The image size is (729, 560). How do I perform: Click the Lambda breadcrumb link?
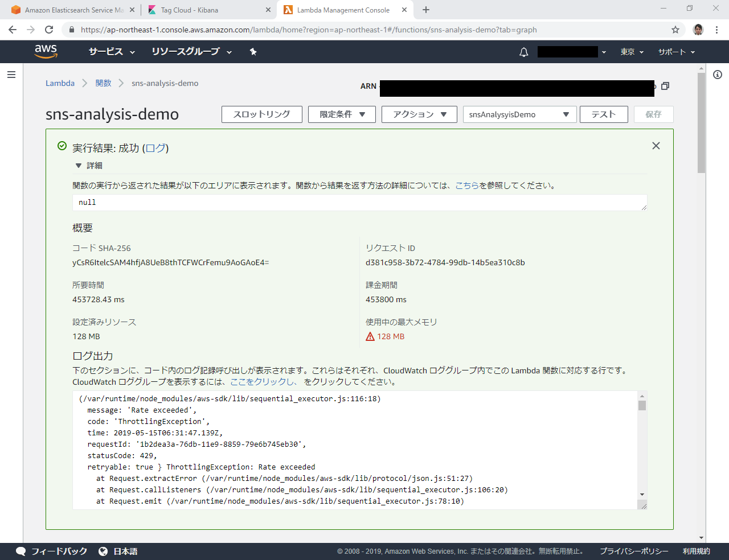(x=60, y=83)
